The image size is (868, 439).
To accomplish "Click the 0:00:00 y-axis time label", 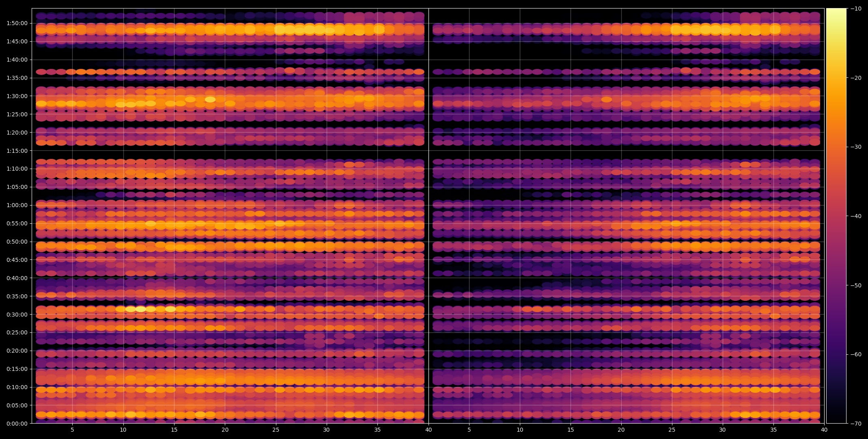I will [x=17, y=424].
